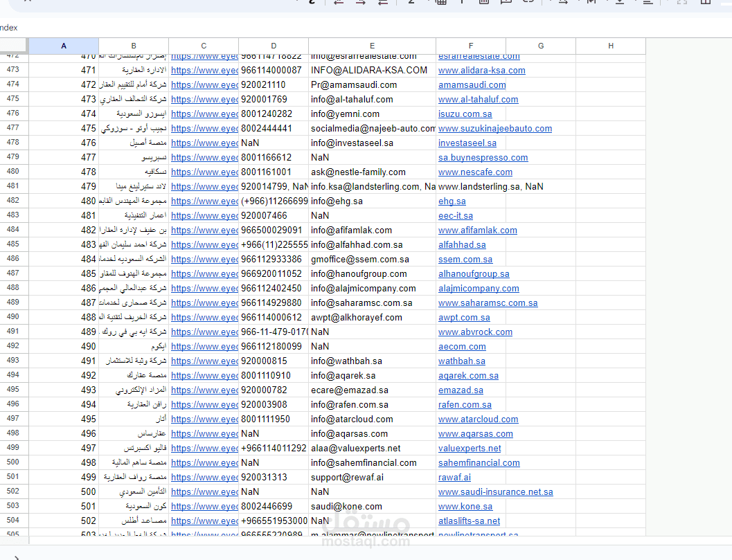Select the support@rewaf.ai cell
The width and height of the screenshot is (732, 560).
coord(372,477)
